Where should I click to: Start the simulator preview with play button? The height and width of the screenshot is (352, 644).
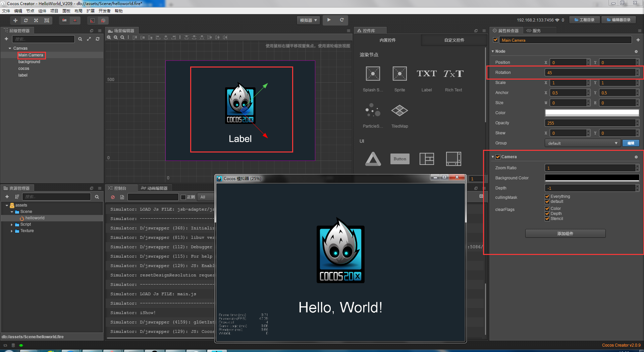tap(329, 20)
